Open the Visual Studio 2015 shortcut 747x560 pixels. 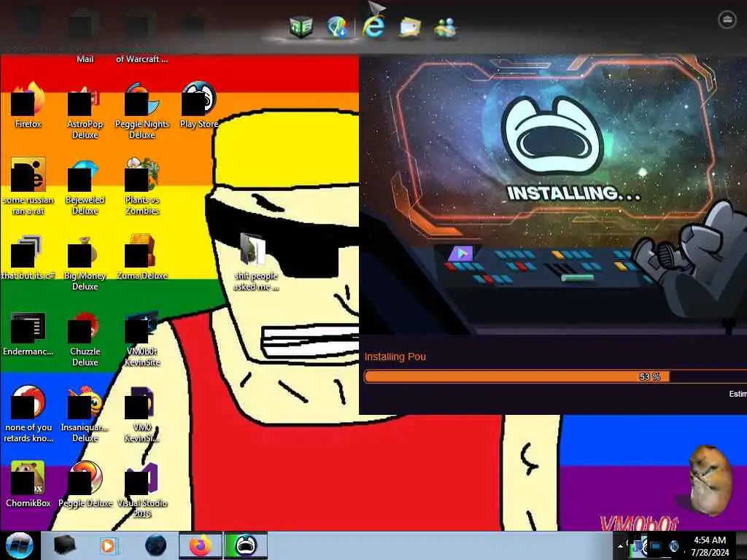(142, 489)
